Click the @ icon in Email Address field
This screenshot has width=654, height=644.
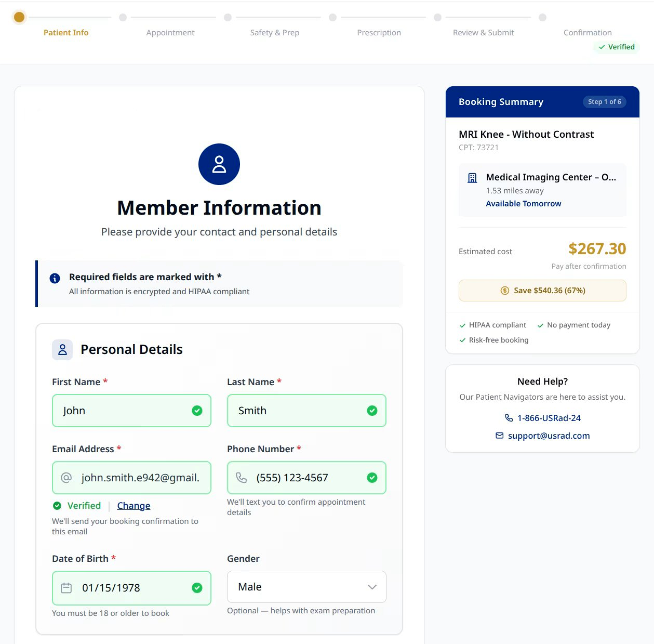[66, 477]
